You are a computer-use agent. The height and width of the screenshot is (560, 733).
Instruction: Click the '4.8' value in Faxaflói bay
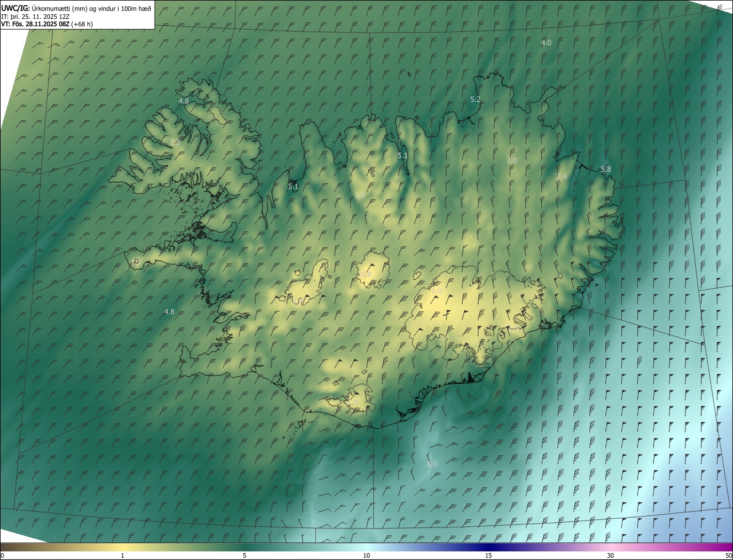[170, 312]
